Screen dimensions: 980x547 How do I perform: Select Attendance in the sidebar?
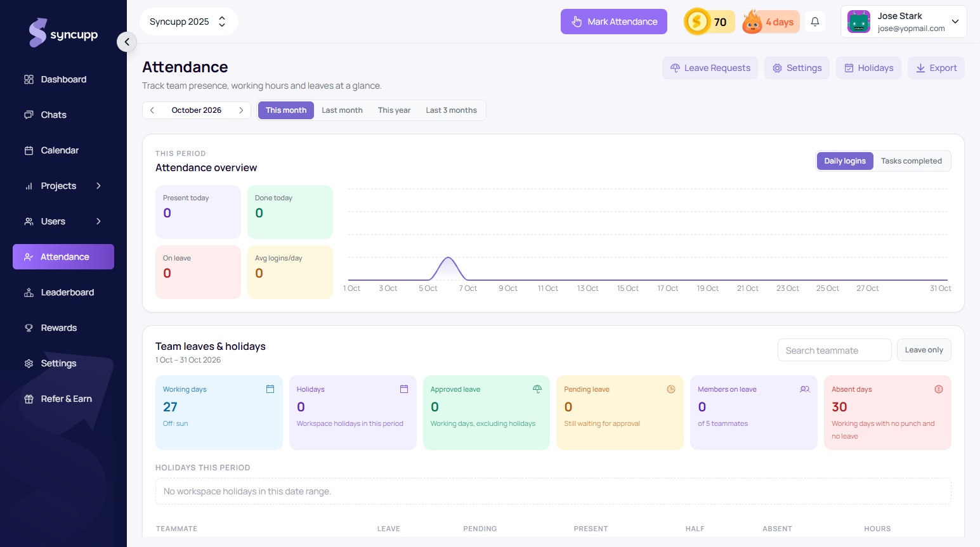[x=63, y=257]
